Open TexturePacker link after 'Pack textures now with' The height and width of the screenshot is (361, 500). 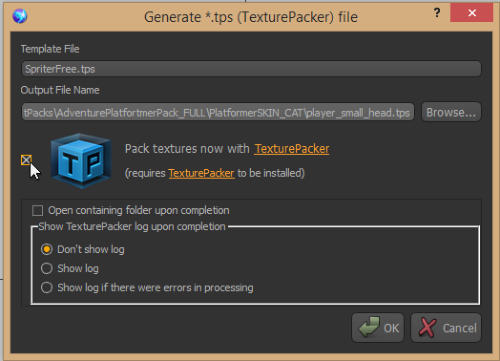tap(292, 149)
